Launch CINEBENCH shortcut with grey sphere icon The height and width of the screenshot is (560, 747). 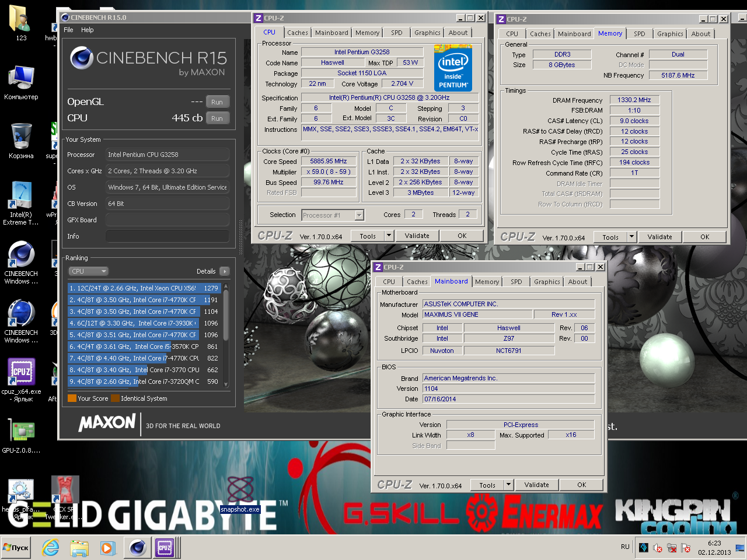click(x=21, y=255)
